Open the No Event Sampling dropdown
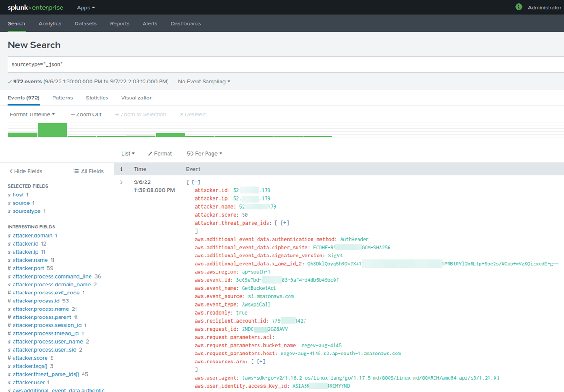Image resolution: width=564 pixels, height=392 pixels. [203, 81]
